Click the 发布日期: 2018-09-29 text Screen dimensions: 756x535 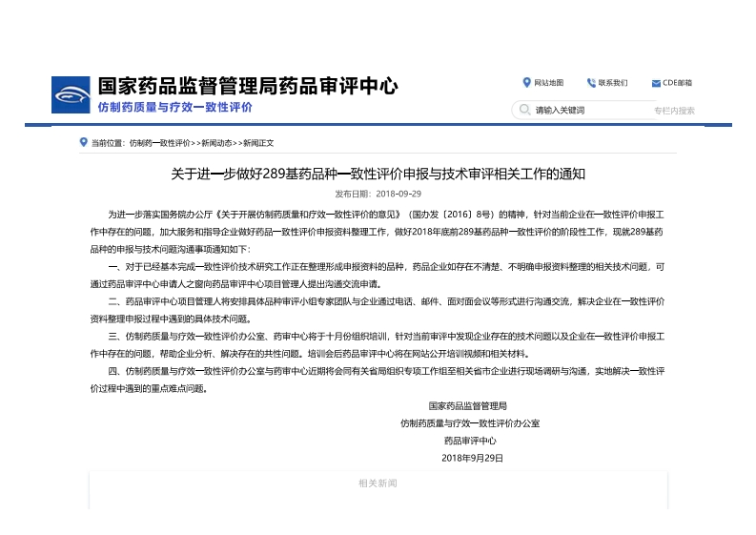click(x=378, y=194)
